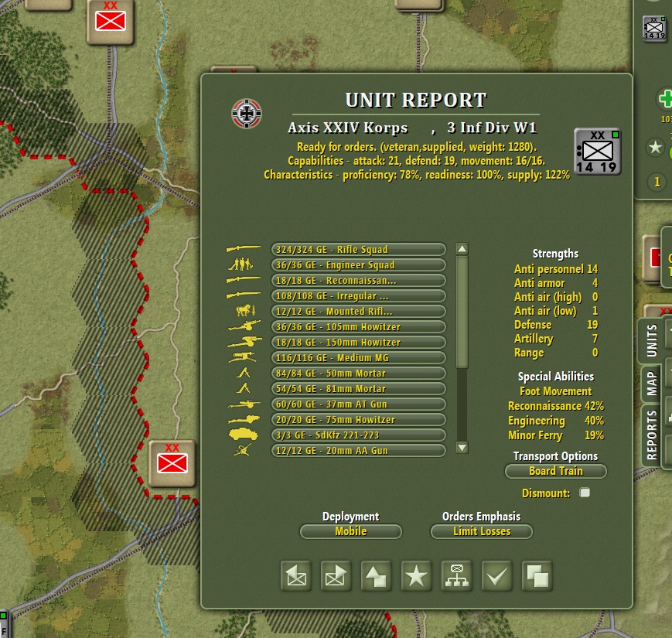Click the circled number 1 in right sidebar
This screenshot has height=638, width=672.
click(657, 183)
